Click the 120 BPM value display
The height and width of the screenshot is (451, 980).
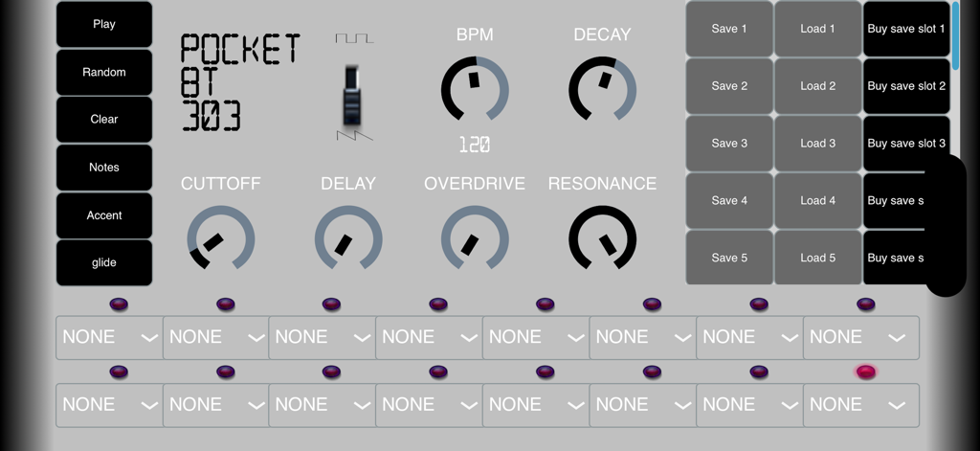pyautogui.click(x=475, y=146)
